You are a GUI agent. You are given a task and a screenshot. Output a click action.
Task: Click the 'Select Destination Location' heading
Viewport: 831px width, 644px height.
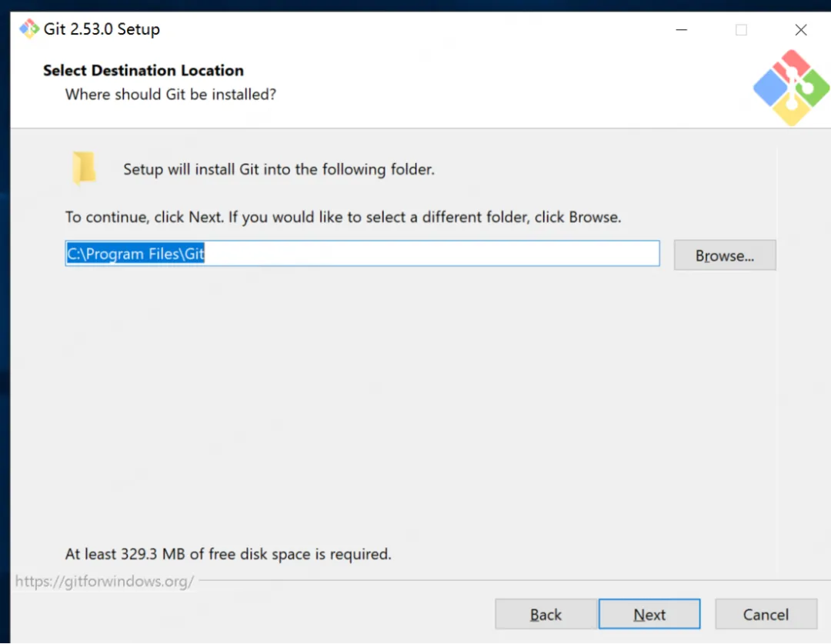point(144,71)
